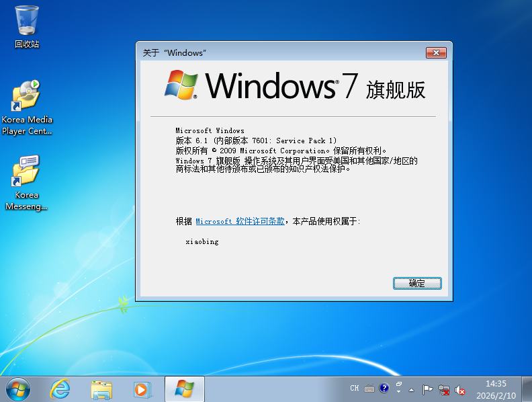This screenshot has width=532, height=402.
Task: Click the CH input language indicator
Action: point(355,388)
